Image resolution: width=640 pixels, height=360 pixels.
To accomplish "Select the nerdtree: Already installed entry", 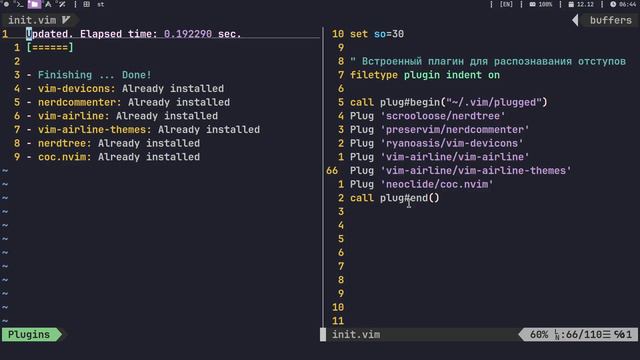I will [x=113, y=143].
